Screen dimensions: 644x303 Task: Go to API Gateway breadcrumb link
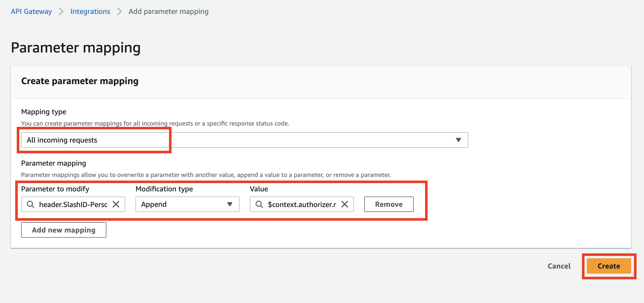(x=31, y=12)
